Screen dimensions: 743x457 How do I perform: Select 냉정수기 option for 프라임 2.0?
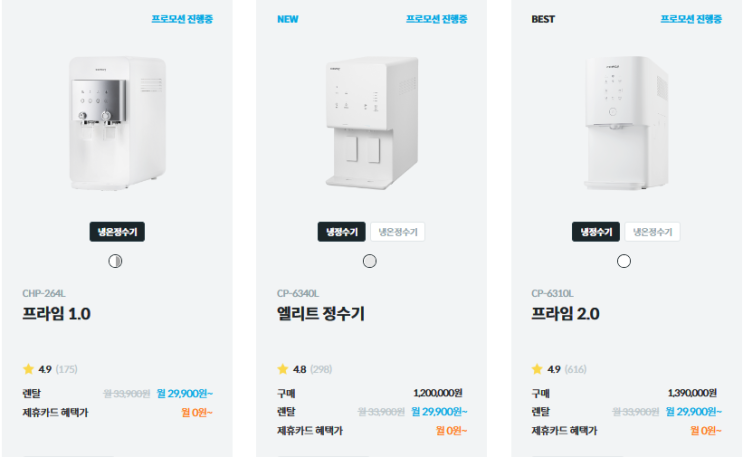pyautogui.click(x=596, y=232)
